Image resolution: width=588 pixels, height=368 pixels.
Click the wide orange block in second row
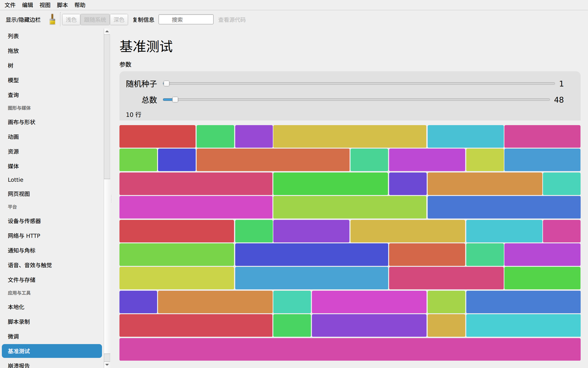(x=273, y=160)
